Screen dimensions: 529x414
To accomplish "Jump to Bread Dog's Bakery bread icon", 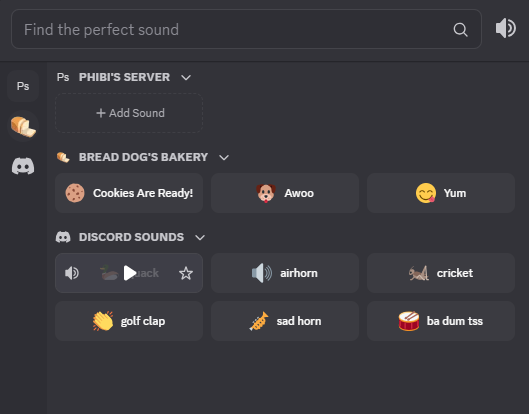I will point(23,126).
